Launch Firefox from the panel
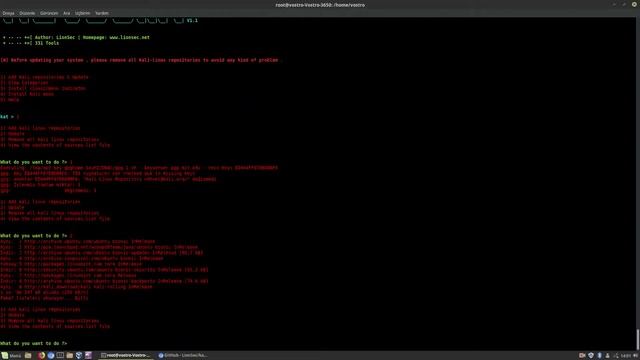The width and height of the screenshot is (640, 360). click(42, 356)
